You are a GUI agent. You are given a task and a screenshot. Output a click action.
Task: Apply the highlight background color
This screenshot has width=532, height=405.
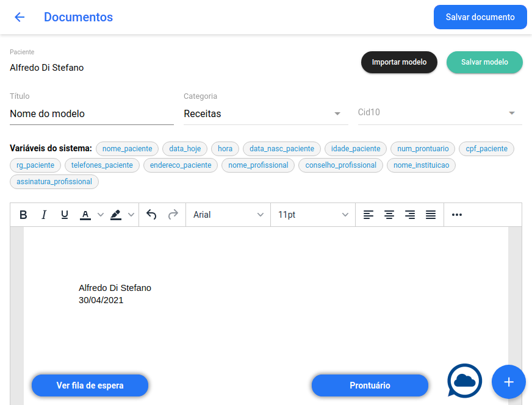[116, 215]
